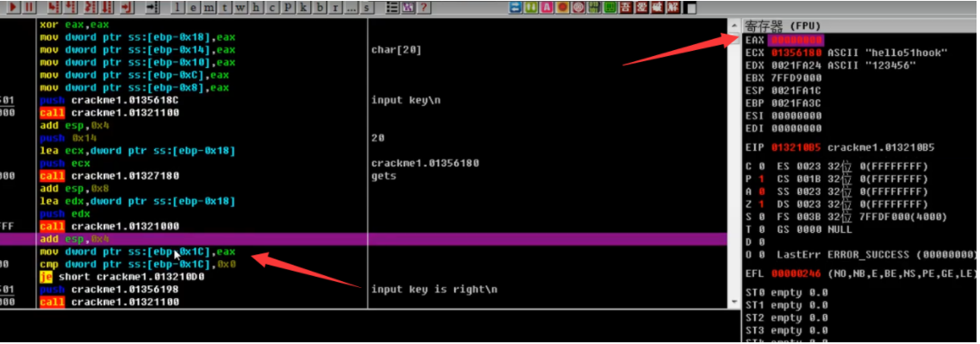
Task: Select 'mov dword ptr ss:[ebp-0x14],eax' line
Action: (138, 50)
